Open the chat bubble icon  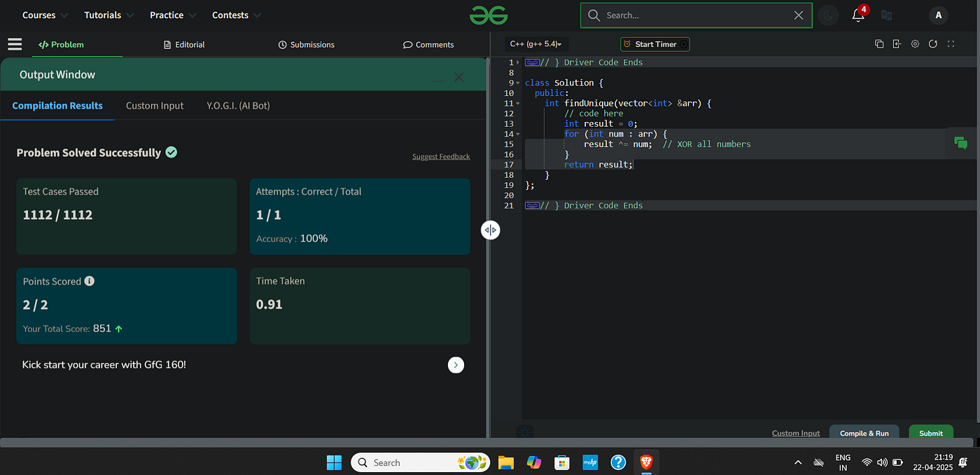[961, 143]
